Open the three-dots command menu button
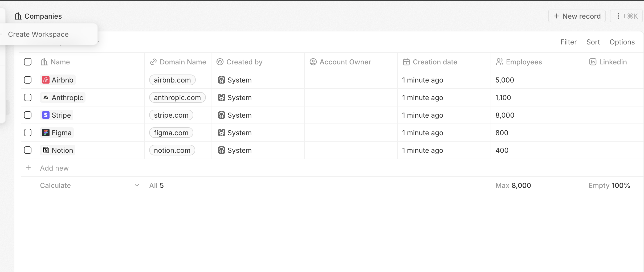Viewport: 644px width, 272px height. tap(626, 16)
